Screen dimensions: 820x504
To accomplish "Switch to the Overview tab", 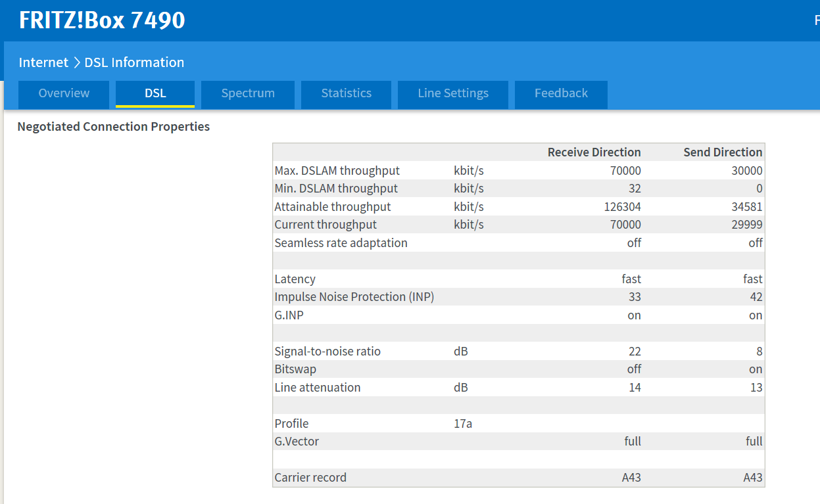I will (64, 93).
